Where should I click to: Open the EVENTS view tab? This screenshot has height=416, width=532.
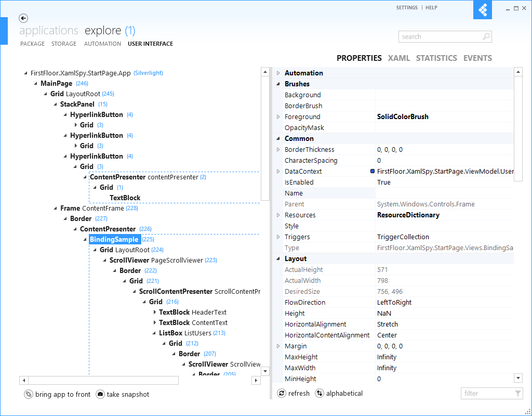[478, 58]
